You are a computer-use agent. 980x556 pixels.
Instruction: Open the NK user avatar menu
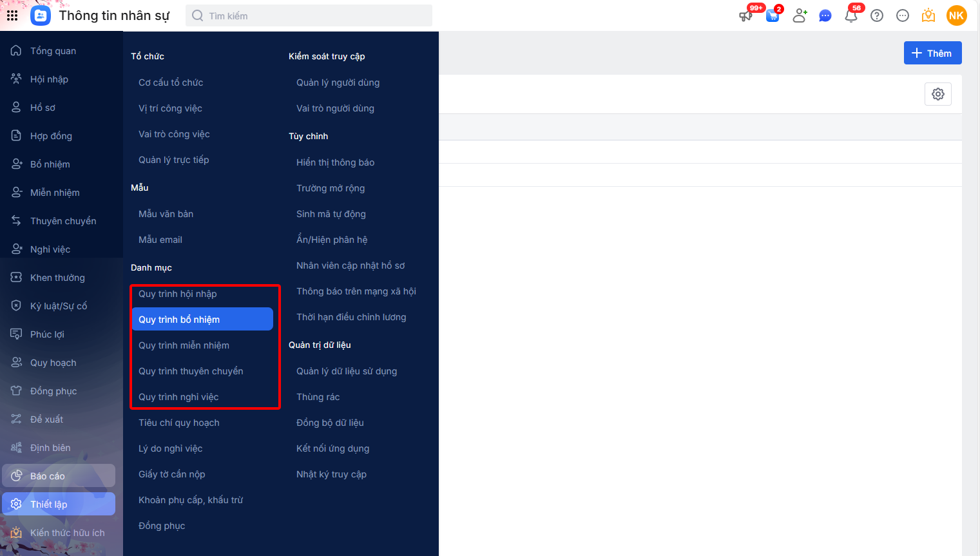pyautogui.click(x=957, y=15)
